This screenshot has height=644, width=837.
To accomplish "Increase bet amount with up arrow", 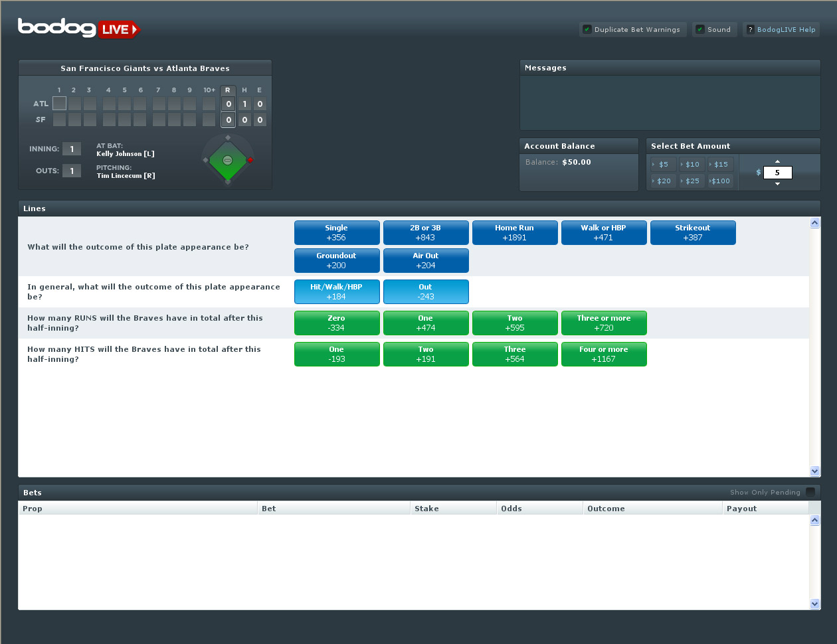I will (x=778, y=161).
